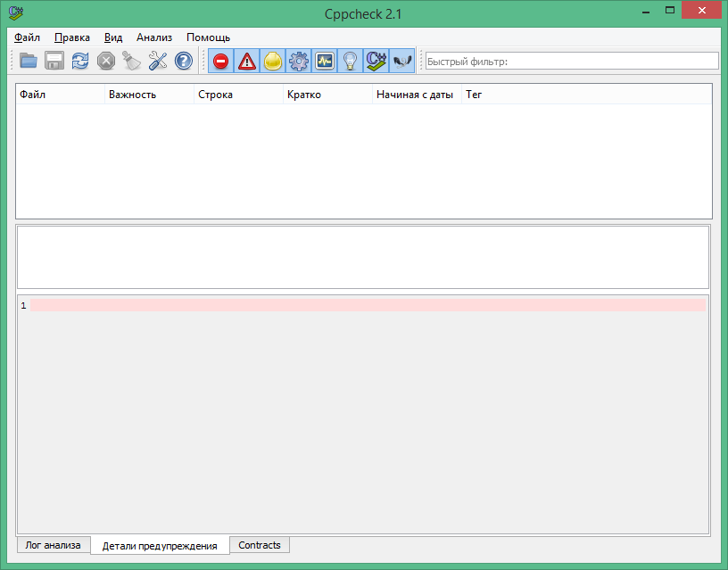The width and height of the screenshot is (728, 570).
Task: Open the Вид menu
Action: (112, 37)
